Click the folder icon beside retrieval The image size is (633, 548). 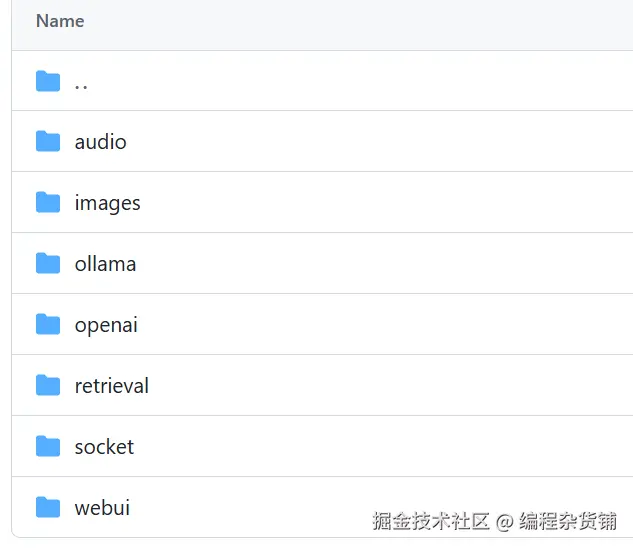tap(48, 385)
